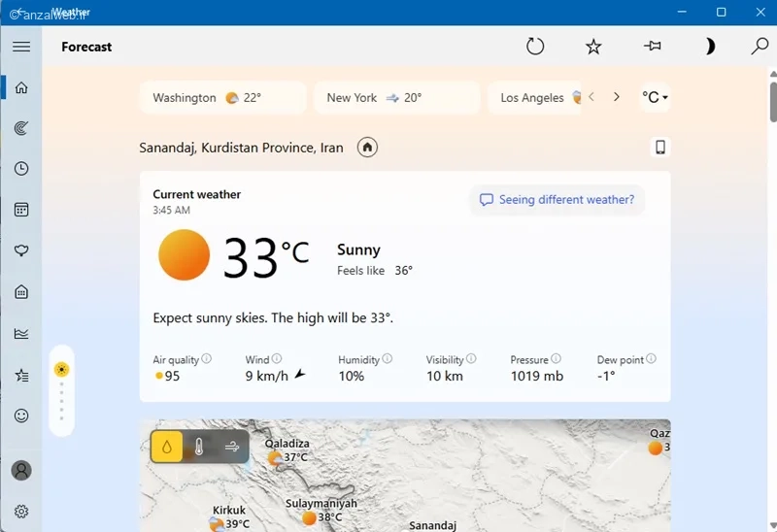Viewport: 777px width, 532px height.
Task: Open the Send feedback smiley icon
Action: tap(21, 416)
